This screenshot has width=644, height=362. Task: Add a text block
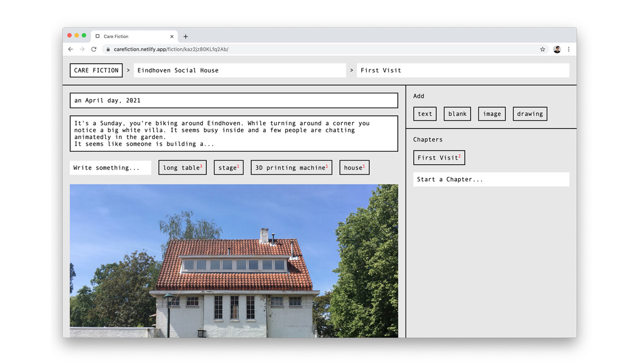click(x=425, y=114)
